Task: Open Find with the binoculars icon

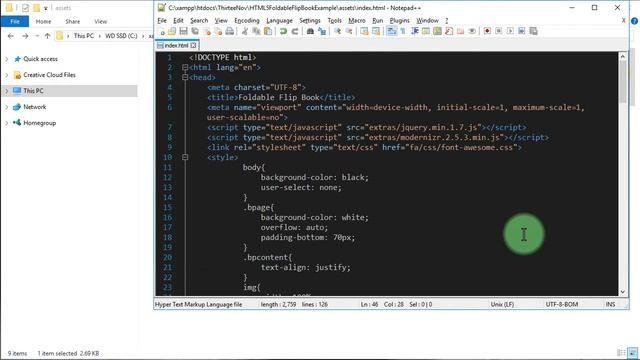Action: click(310, 31)
